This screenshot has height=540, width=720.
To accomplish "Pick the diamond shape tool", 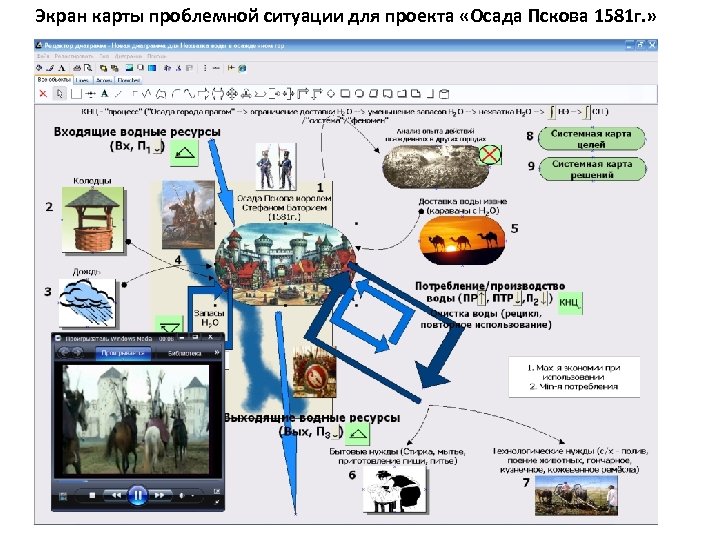I will pos(331,94).
